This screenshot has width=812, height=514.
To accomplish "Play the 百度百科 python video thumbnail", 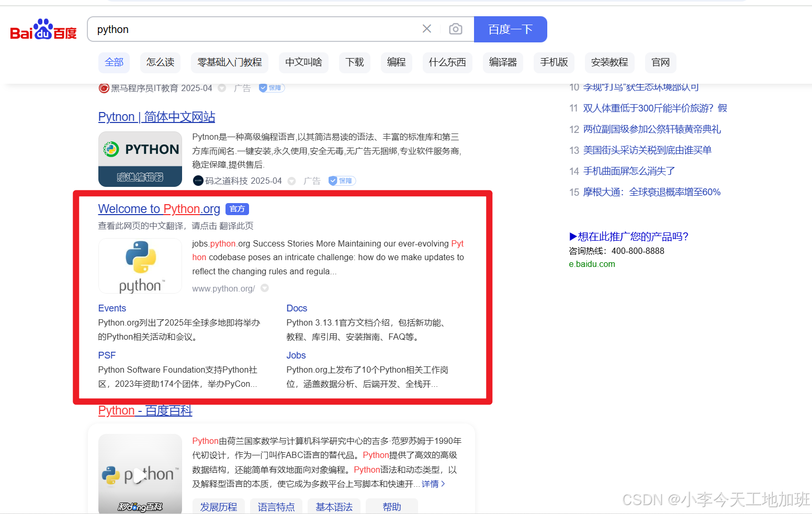I will pos(140,474).
